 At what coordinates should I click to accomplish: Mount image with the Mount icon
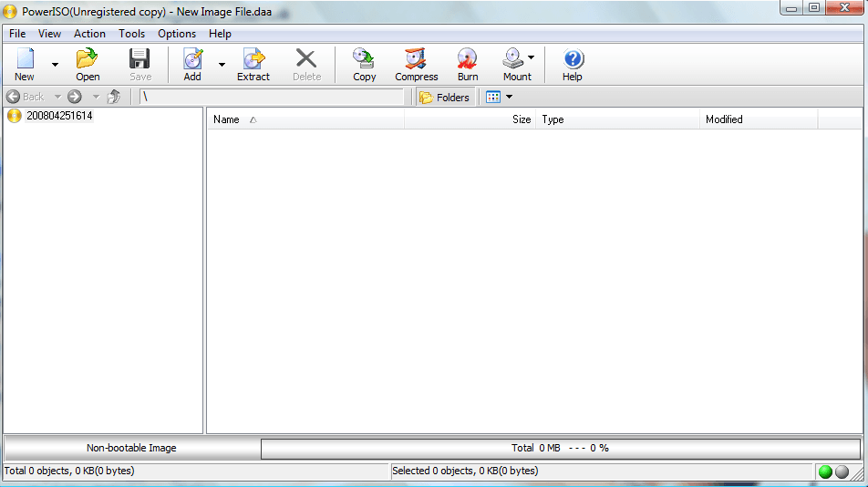[513, 58]
